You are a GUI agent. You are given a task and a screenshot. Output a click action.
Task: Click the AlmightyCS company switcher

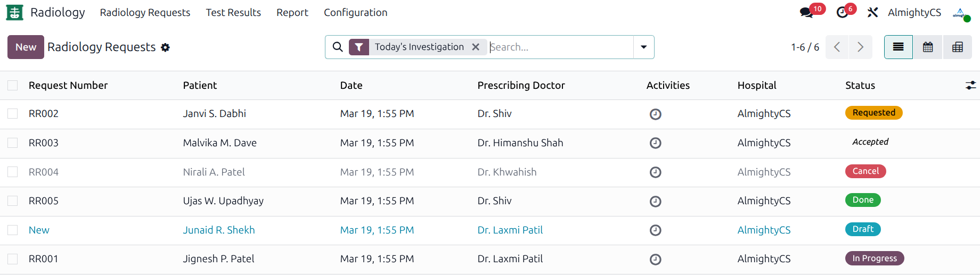(914, 12)
